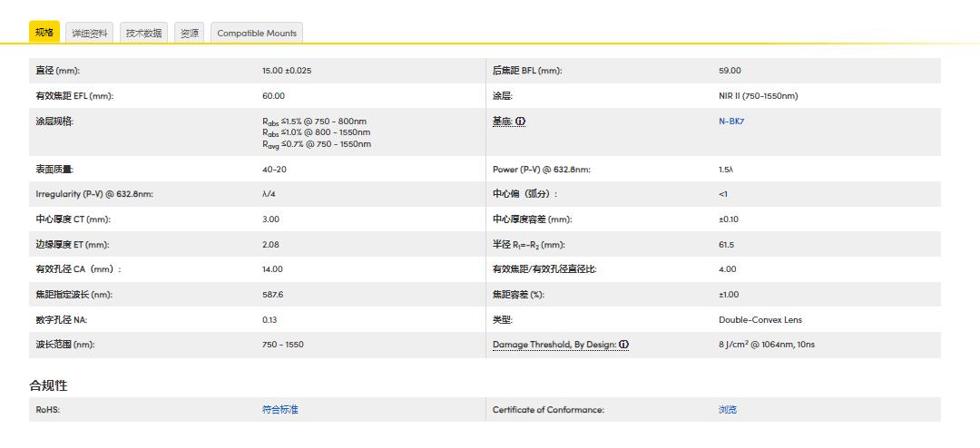Click the info icon beside Damage Threshold

click(x=624, y=345)
